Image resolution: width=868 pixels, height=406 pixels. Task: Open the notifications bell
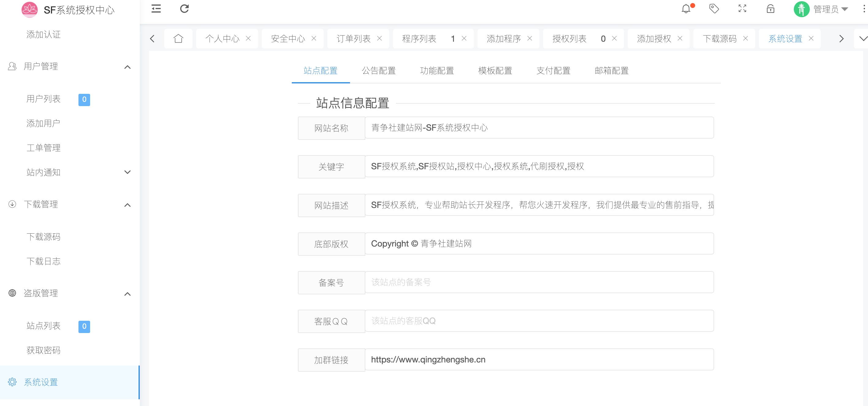[x=686, y=9]
